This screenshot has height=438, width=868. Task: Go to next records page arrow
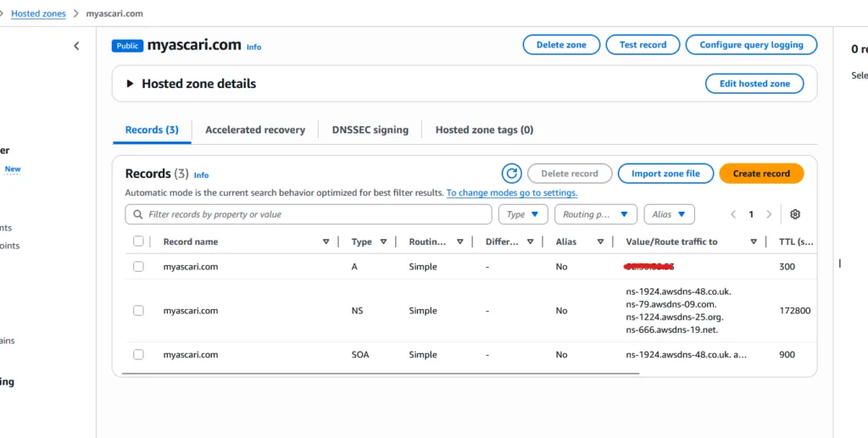[x=769, y=214]
